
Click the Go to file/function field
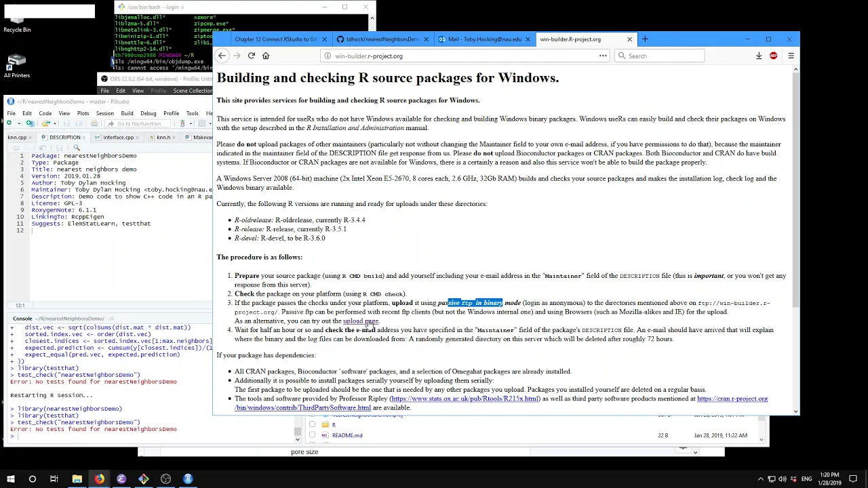pyautogui.click(x=139, y=123)
